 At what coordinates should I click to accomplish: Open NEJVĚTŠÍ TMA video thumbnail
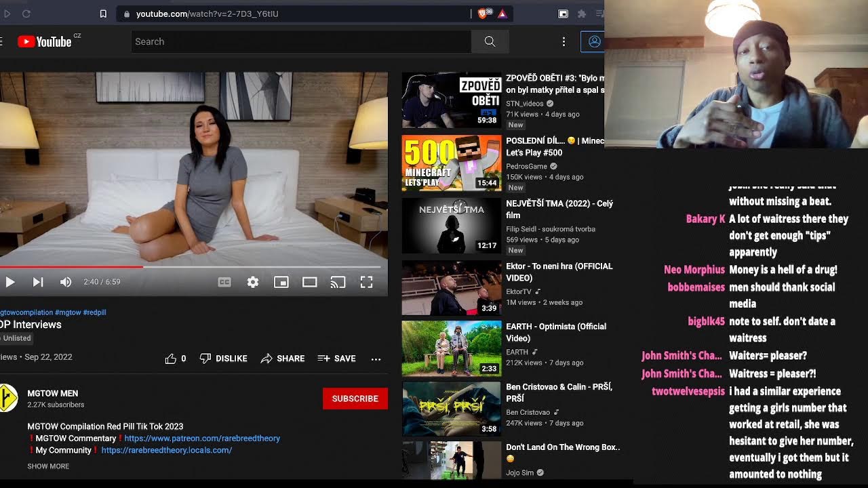pyautogui.click(x=452, y=226)
